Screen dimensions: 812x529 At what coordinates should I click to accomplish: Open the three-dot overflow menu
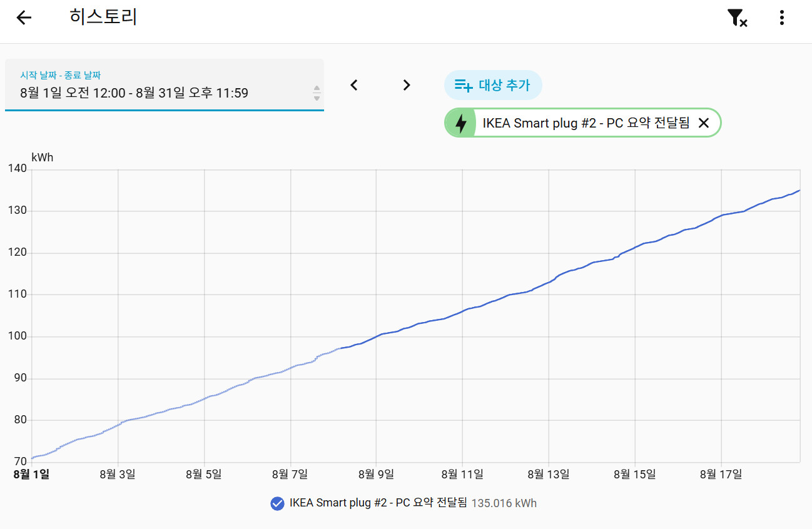tap(781, 18)
